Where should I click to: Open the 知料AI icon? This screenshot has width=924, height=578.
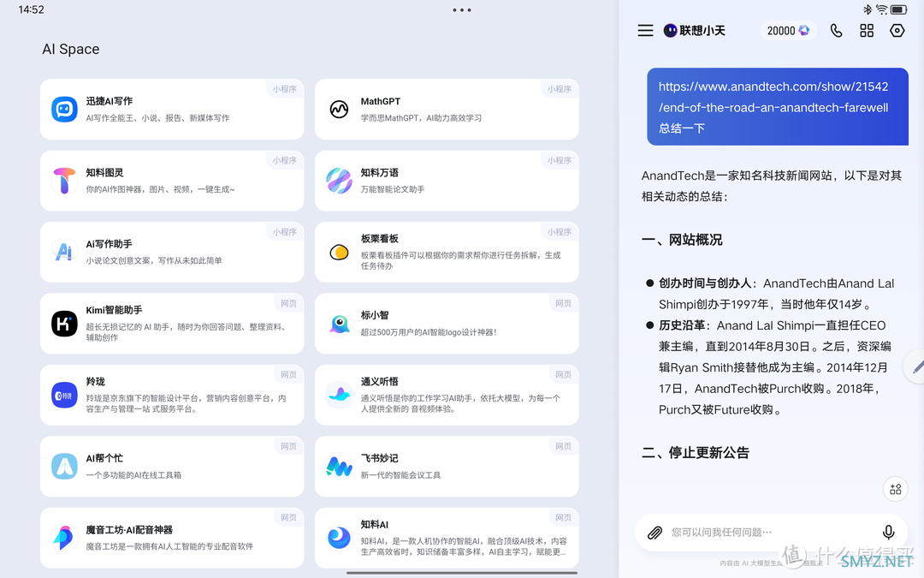[339, 538]
